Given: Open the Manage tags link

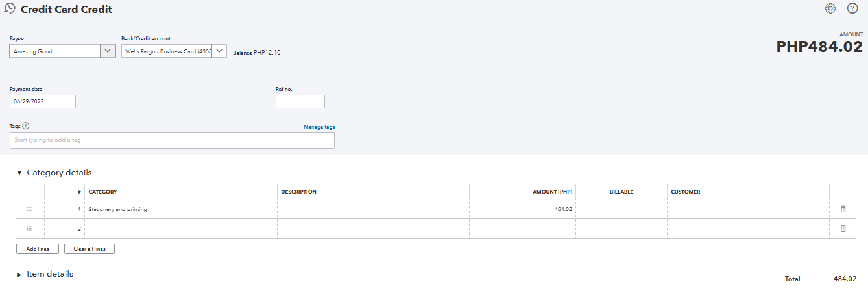Looking at the screenshot, I should click(319, 127).
